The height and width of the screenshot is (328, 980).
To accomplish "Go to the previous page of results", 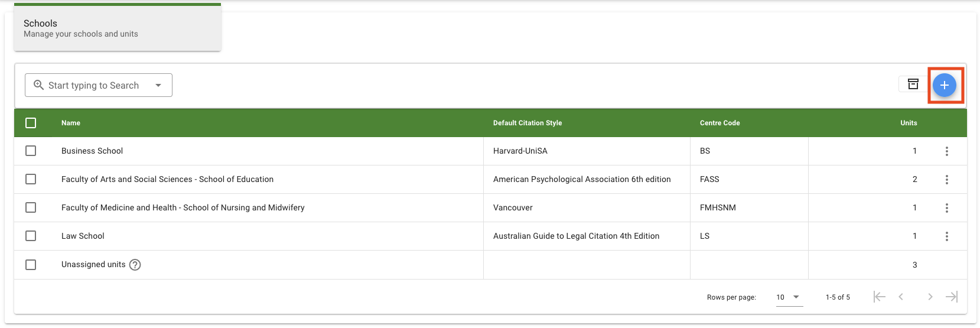I will tap(901, 297).
